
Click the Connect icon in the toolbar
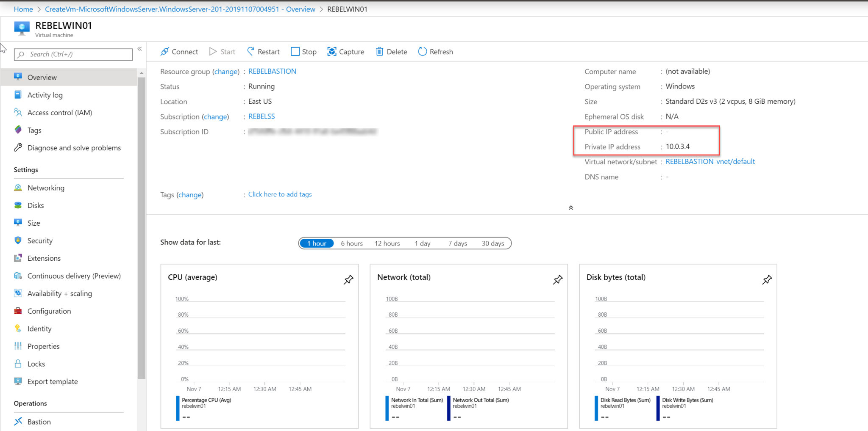(165, 52)
